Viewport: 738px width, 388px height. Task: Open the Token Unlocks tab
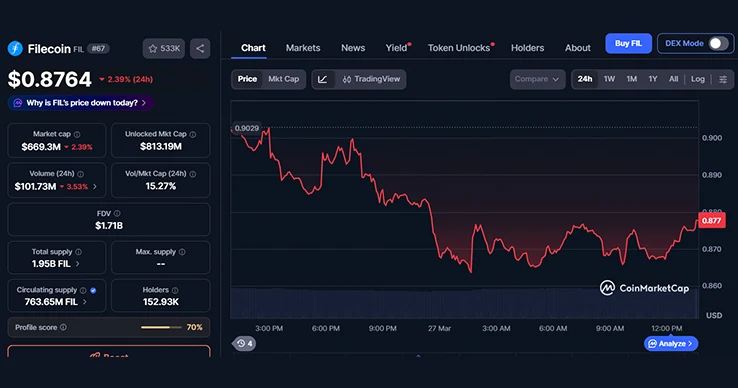(460, 48)
